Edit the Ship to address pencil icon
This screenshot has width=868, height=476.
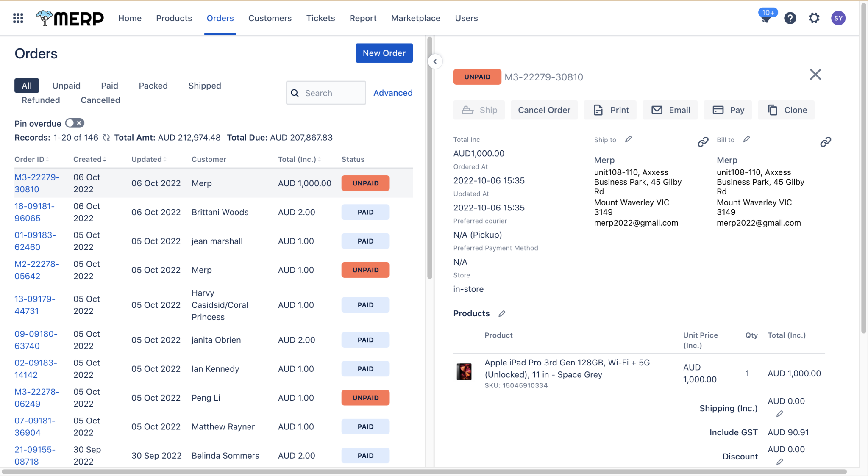click(x=629, y=139)
